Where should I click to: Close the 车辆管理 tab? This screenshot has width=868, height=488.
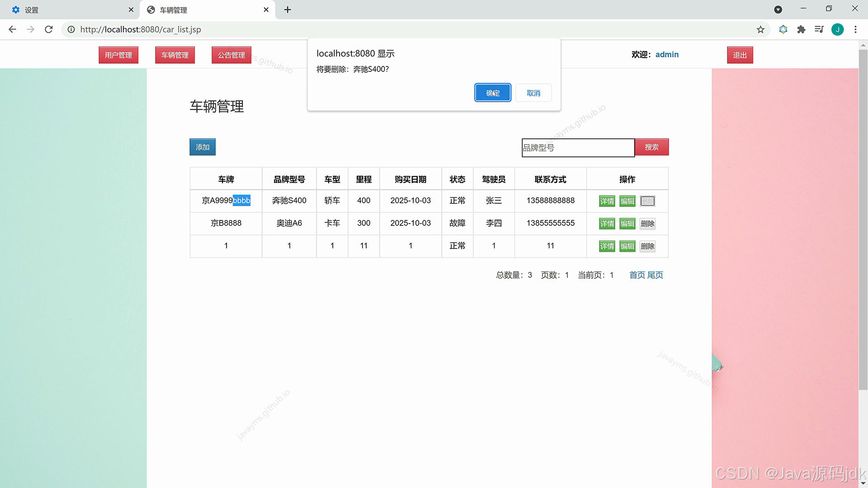click(x=266, y=9)
